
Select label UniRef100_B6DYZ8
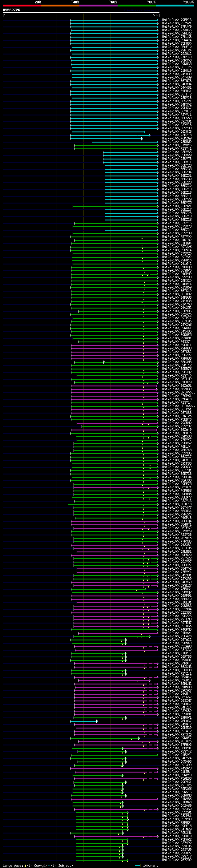coord(176,165)
